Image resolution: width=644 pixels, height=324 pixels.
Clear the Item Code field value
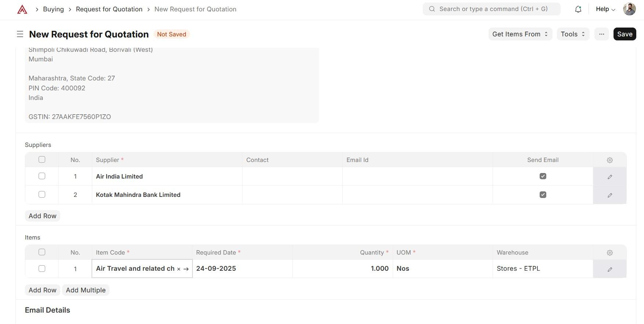[179, 269]
